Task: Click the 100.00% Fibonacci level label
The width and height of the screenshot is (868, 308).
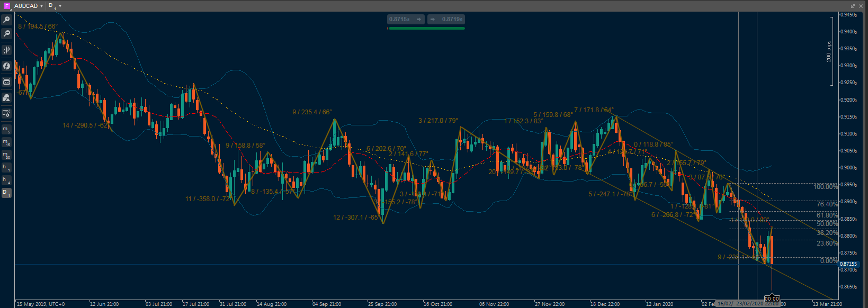Action: click(826, 187)
